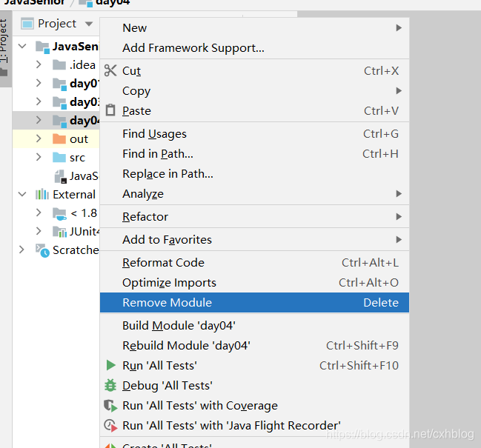
Task: Select the src folder row
Action: [x=56, y=158]
